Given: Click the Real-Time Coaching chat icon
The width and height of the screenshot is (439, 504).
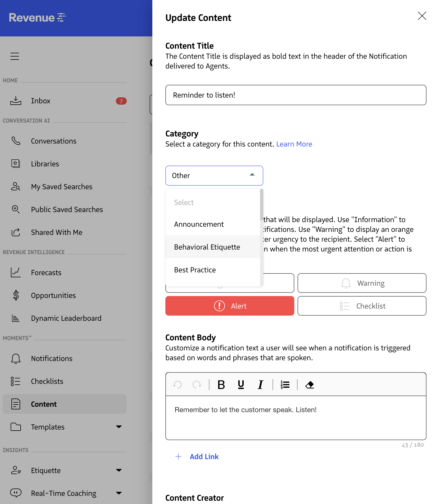Looking at the screenshot, I should tap(16, 493).
